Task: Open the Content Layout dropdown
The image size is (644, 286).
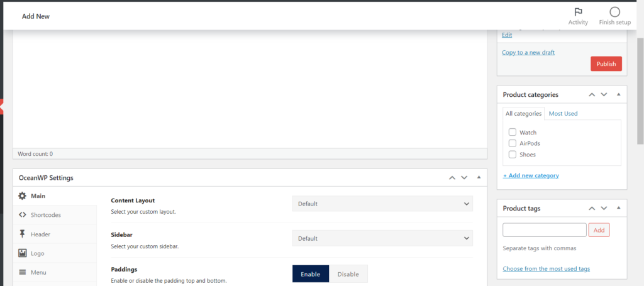Action: point(382,204)
